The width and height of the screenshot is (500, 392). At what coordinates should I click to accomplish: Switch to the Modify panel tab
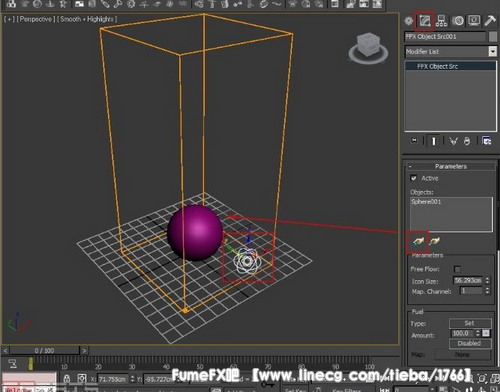click(x=424, y=21)
